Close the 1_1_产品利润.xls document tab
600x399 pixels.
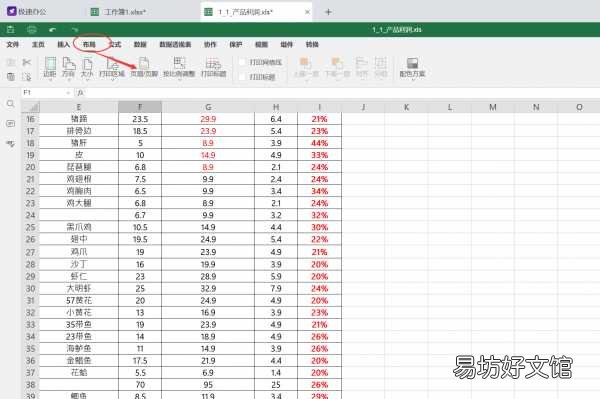[307, 12]
